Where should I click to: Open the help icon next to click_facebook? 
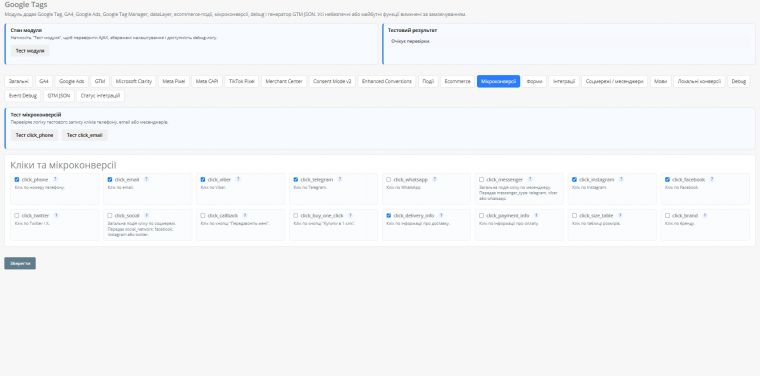712,179
